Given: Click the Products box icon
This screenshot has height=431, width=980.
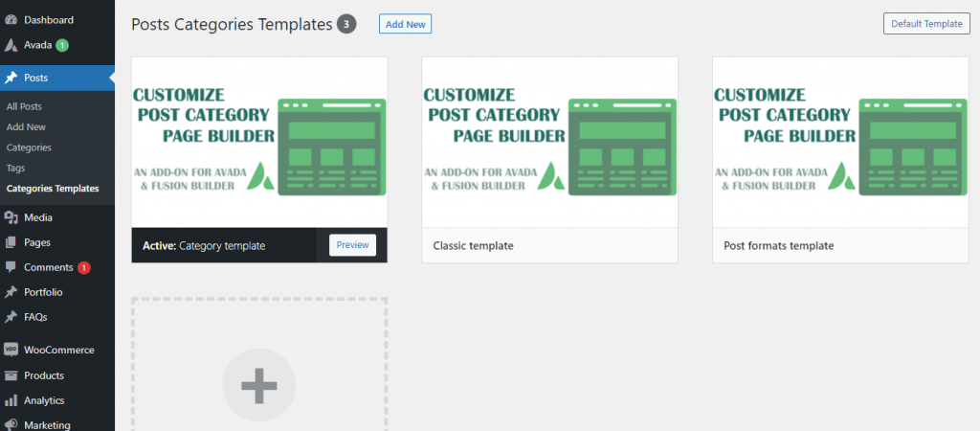Looking at the screenshot, I should click(x=11, y=375).
